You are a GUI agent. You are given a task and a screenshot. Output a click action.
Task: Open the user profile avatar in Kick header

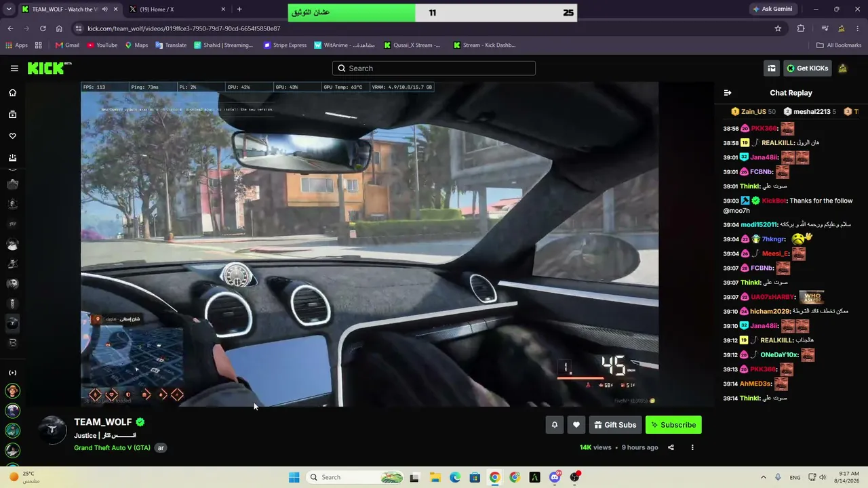[843, 68]
